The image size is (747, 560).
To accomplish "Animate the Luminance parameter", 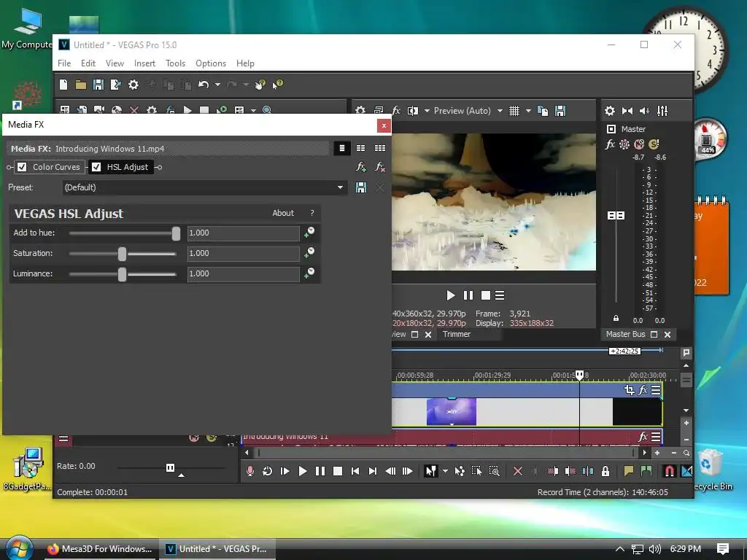I will click(x=309, y=273).
